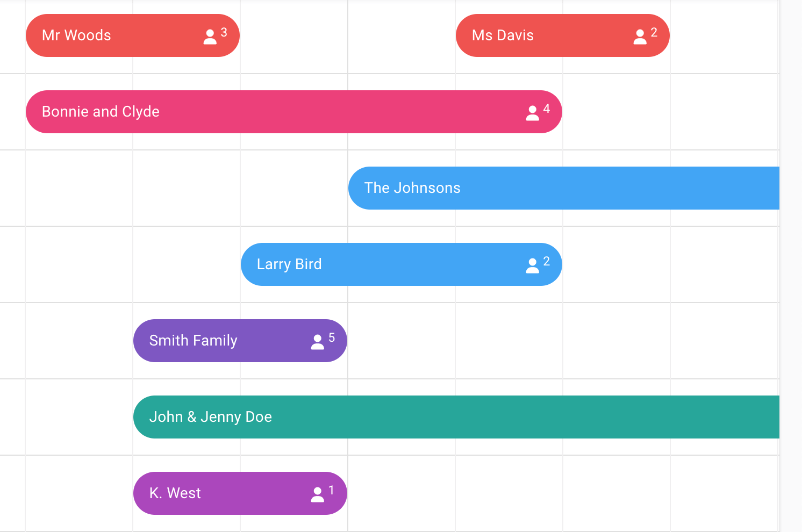Click the guest icon on Larry Bird booking
Image resolution: width=802 pixels, height=532 pixels.
click(532, 266)
